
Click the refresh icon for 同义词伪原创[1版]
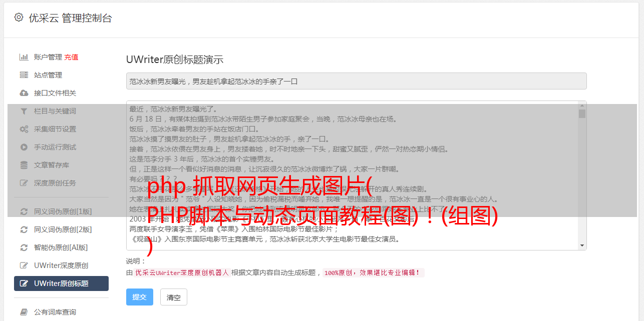[x=24, y=211]
